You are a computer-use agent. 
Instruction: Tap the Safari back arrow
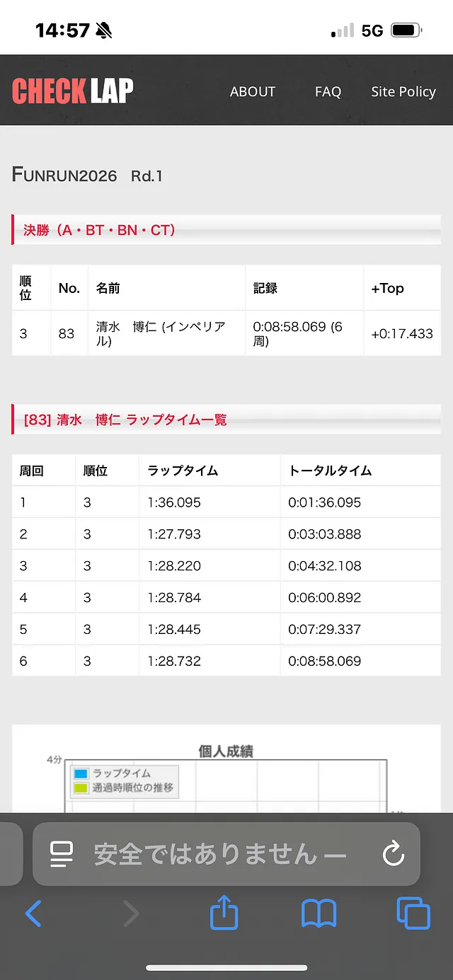(33, 913)
